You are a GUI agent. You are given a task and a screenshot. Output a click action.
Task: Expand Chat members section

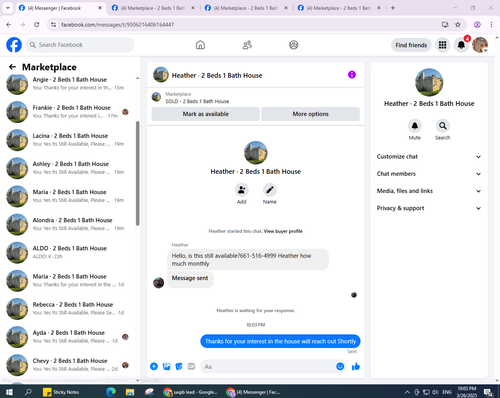[x=429, y=174]
